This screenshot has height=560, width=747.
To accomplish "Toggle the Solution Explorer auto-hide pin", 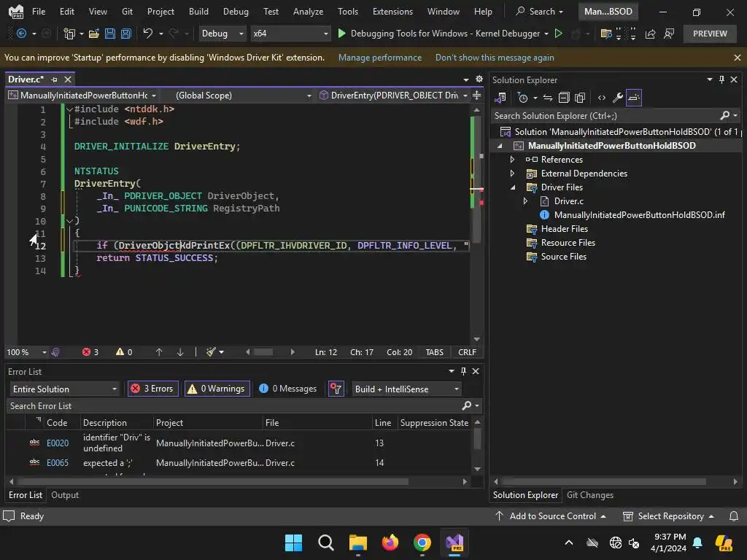I will point(721,79).
